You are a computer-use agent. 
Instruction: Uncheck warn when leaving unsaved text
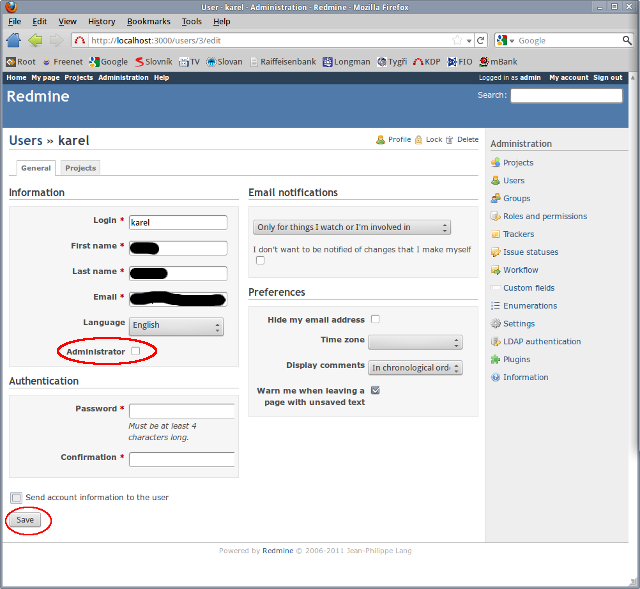pyautogui.click(x=375, y=390)
